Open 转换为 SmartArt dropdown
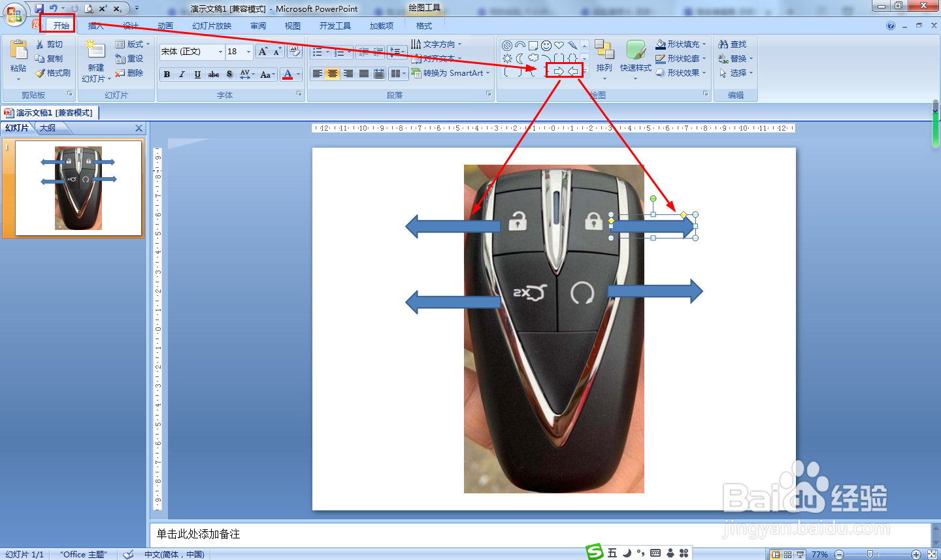Image resolution: width=941 pixels, height=560 pixels. (450, 73)
